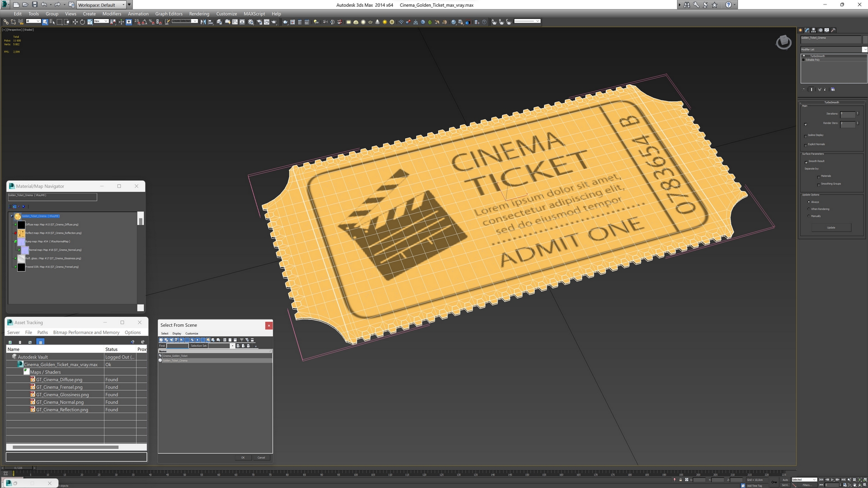Open the Display menu in Select From Scene
The height and width of the screenshot is (488, 868).
pos(177,333)
